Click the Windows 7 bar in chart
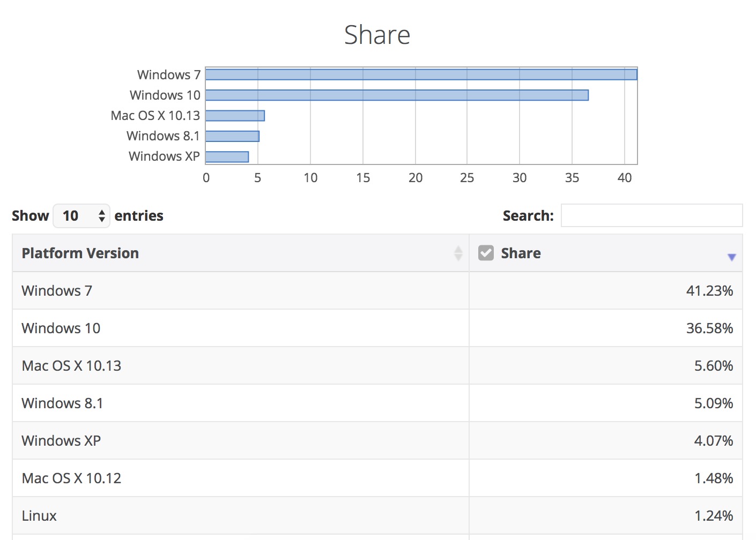Screen dimensions: 756x540 [421, 74]
